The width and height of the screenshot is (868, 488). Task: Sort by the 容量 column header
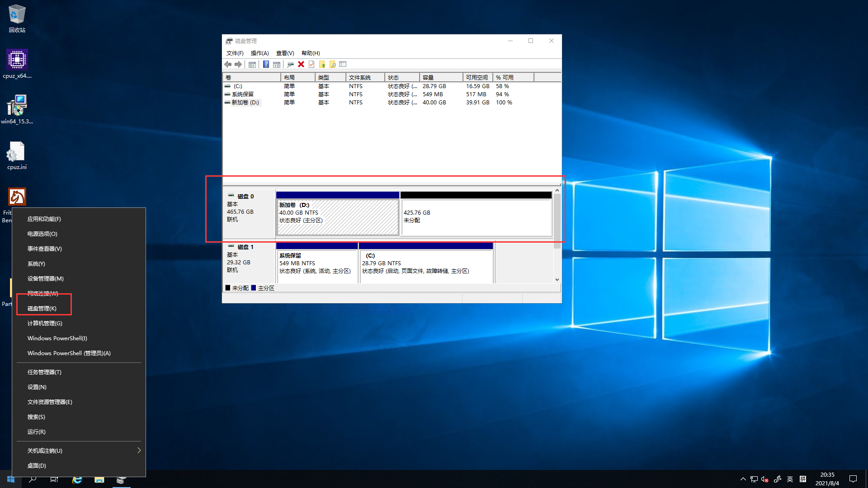[441, 78]
